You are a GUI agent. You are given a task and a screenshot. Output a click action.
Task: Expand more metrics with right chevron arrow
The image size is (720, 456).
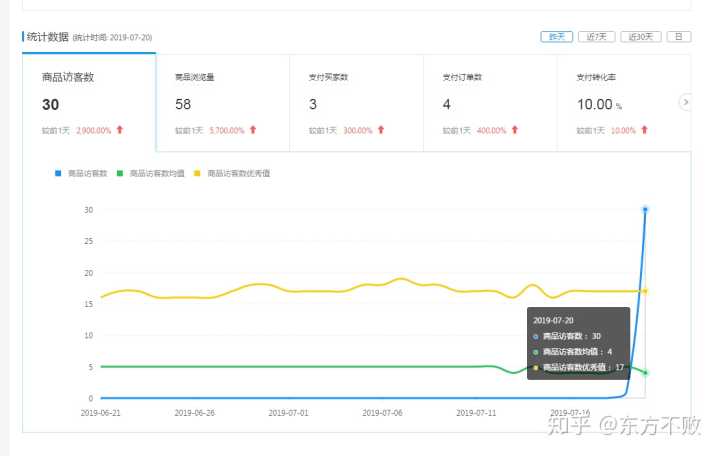point(685,102)
